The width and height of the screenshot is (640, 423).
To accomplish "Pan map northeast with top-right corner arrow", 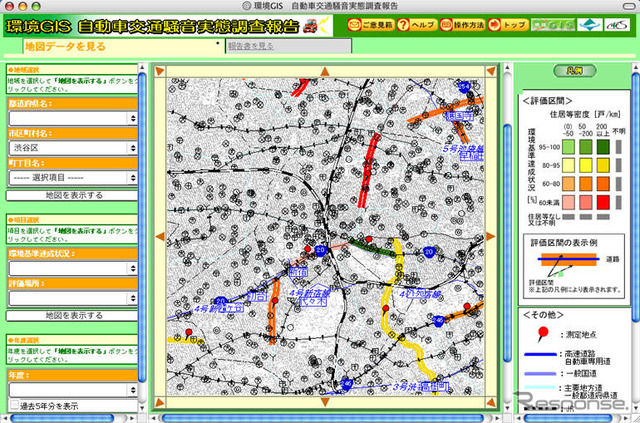I will [491, 71].
